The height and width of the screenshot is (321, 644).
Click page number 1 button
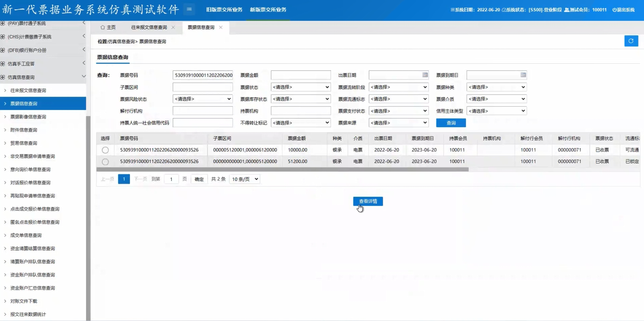[124, 179]
